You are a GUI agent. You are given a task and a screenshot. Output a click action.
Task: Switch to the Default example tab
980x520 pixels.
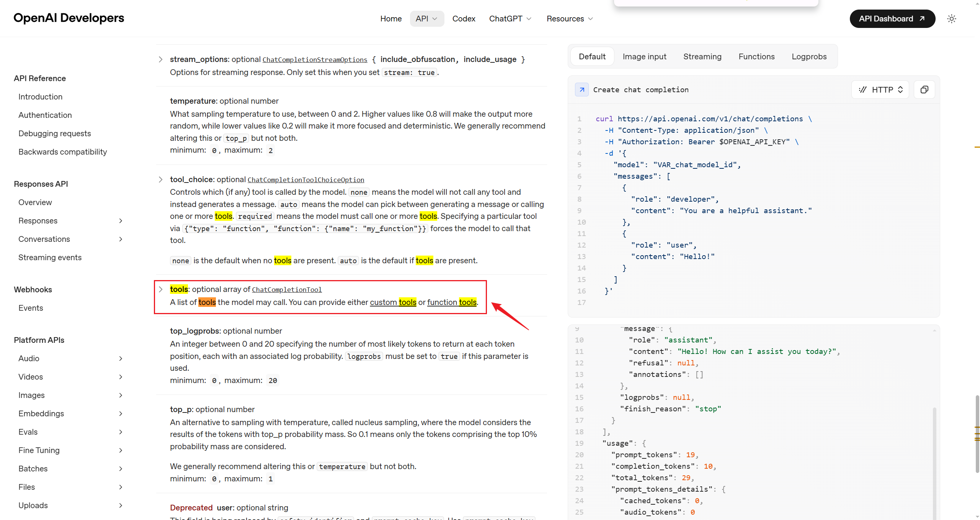point(592,57)
